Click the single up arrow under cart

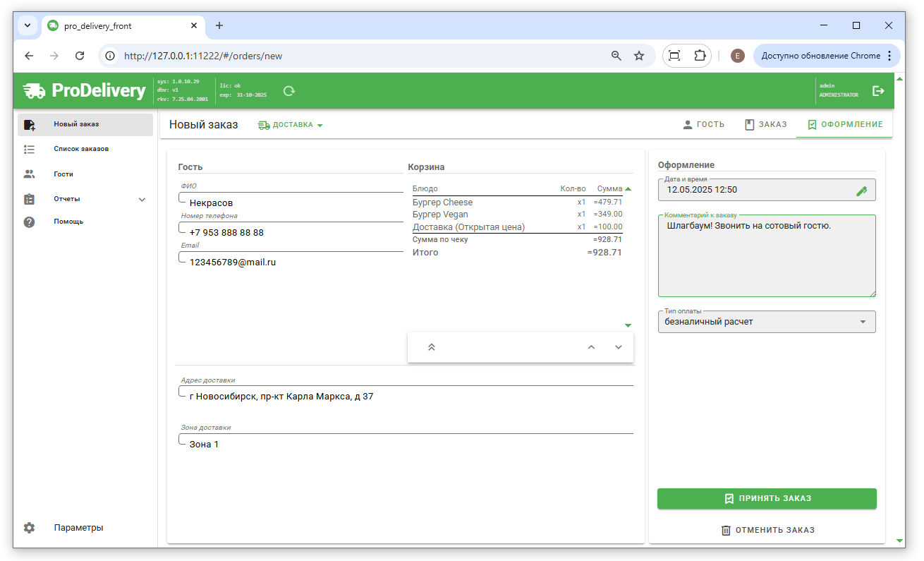[591, 347]
